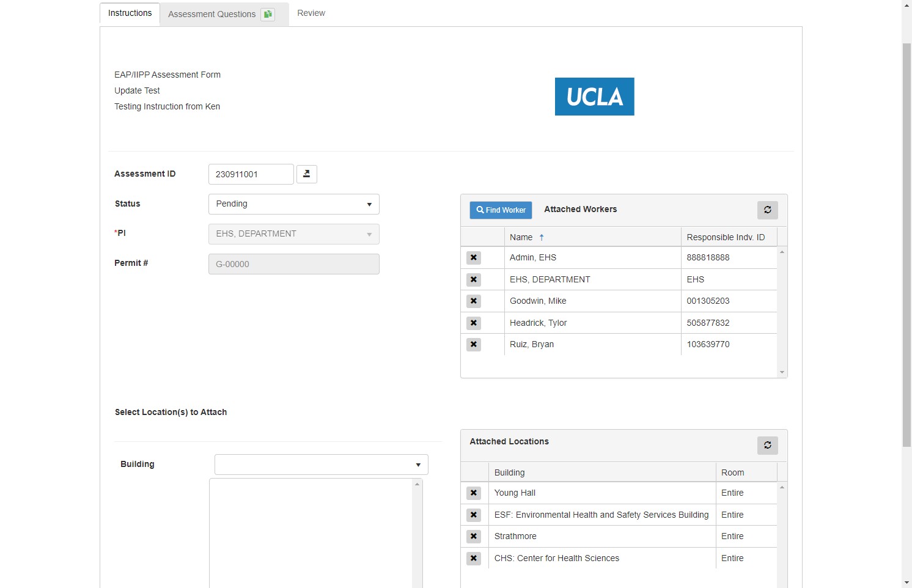912x588 pixels.
Task: Click the Building column header in Attached Locations
Action: click(602, 472)
